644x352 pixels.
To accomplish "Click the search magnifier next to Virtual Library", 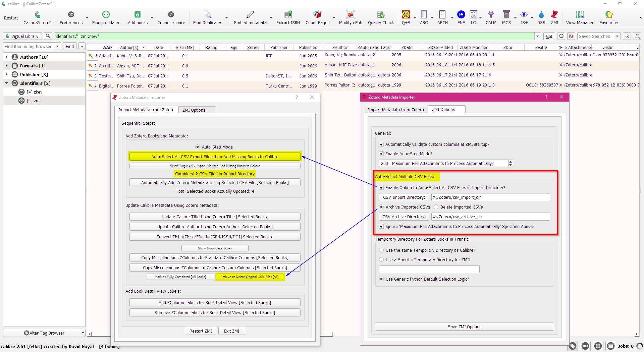I will (48, 36).
